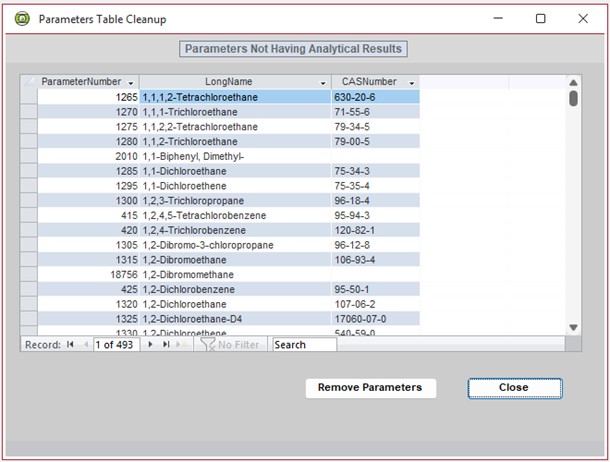Select the 1,2-Dichlorobenzene cell

(235, 289)
